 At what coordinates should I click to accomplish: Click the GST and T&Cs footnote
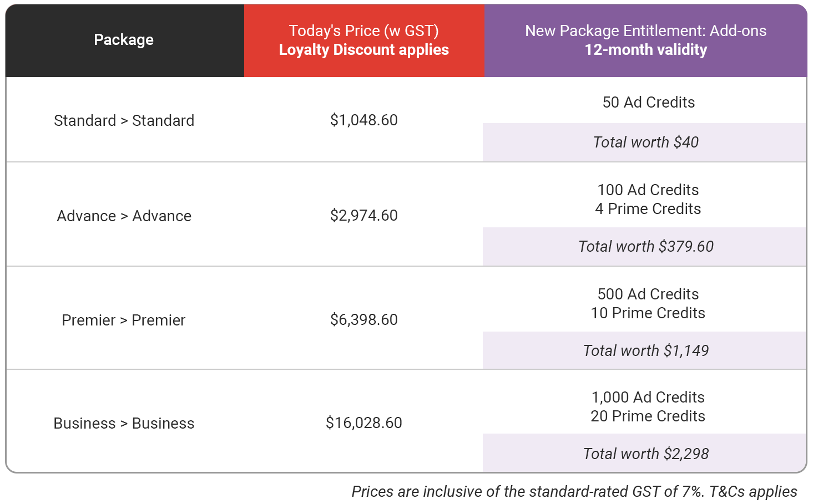click(574, 491)
